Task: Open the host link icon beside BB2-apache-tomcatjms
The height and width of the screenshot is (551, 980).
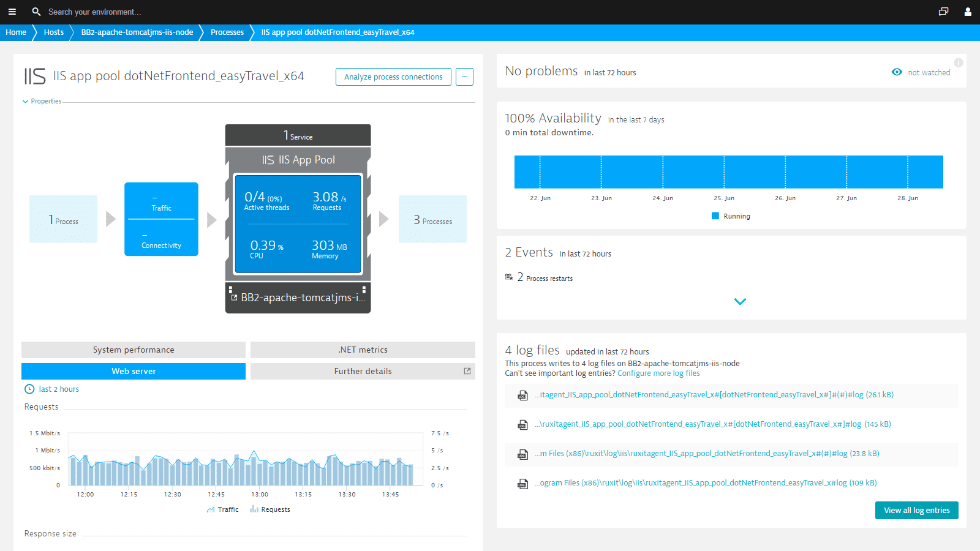Action: tap(234, 298)
